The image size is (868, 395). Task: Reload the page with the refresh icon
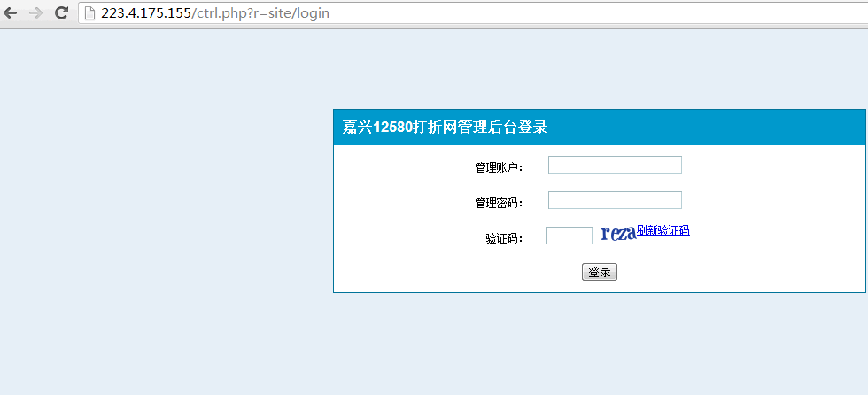point(62,12)
